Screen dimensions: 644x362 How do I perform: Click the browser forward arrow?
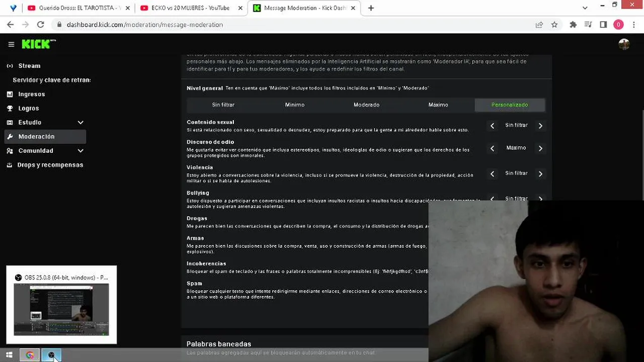tap(25, 25)
